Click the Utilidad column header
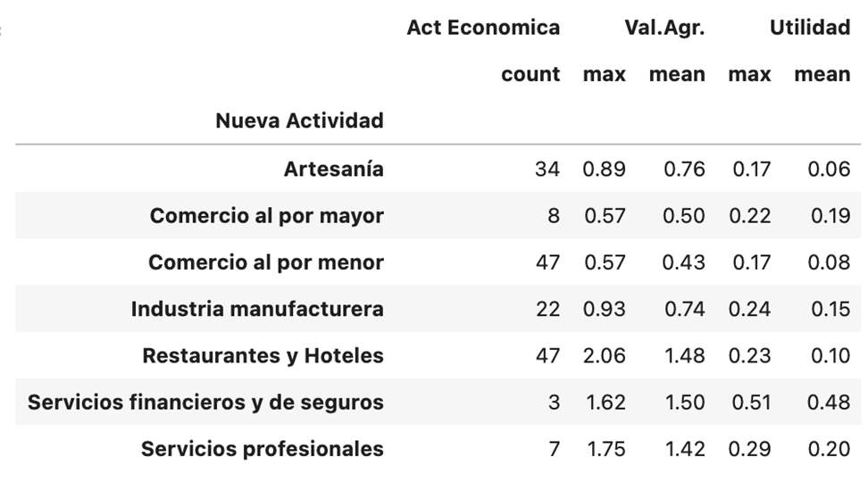Screen dimensions: 868x482 [810, 28]
